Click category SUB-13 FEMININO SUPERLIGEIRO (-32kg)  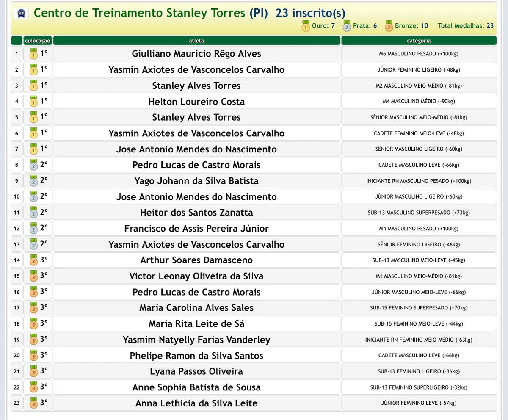419,387
